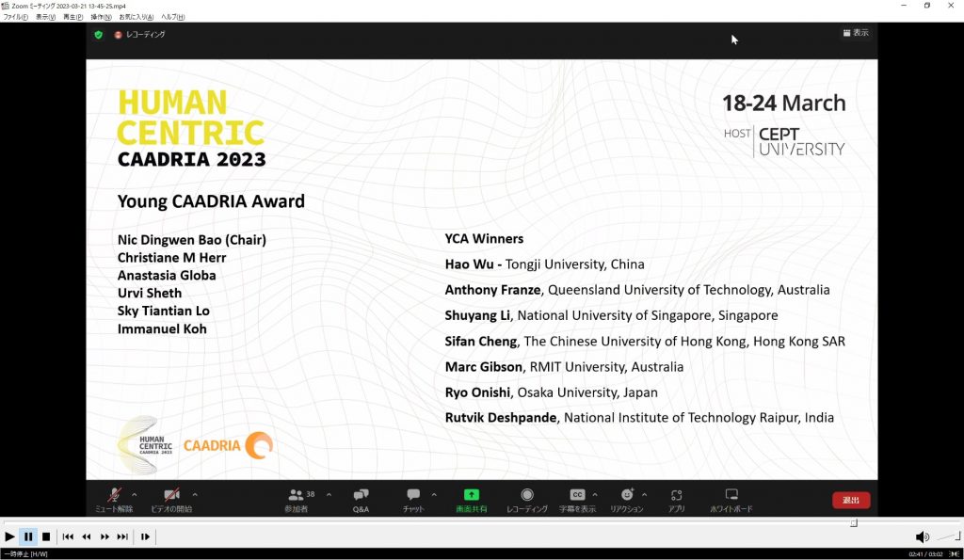Click the 一時停止 [H/W] status text
This screenshot has height=560, width=964.
click(25, 553)
